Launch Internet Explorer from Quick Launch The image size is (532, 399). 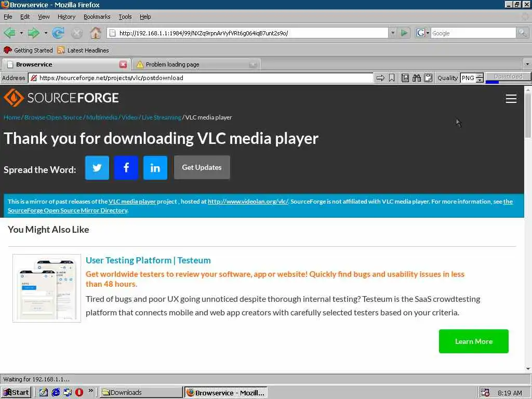56,392
